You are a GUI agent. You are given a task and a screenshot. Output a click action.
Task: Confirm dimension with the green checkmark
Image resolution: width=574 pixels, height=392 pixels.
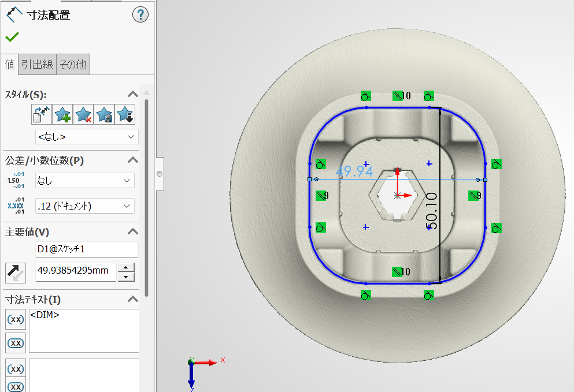tap(12, 37)
